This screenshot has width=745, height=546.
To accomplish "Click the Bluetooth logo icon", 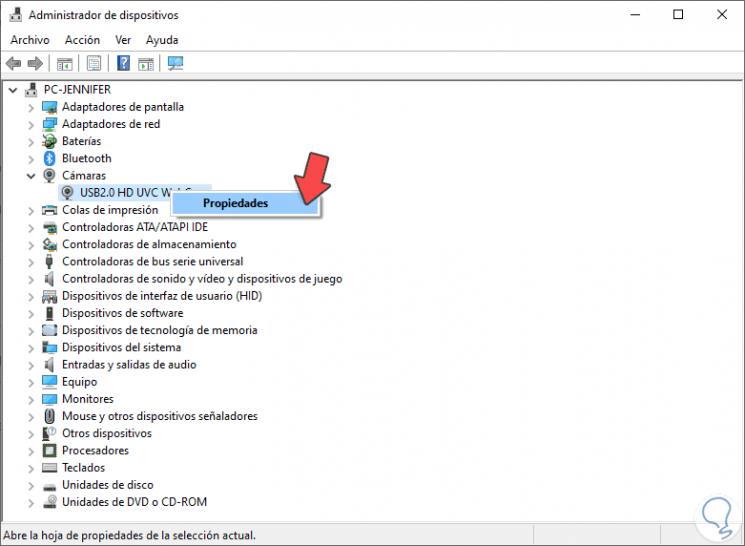I will [49, 158].
